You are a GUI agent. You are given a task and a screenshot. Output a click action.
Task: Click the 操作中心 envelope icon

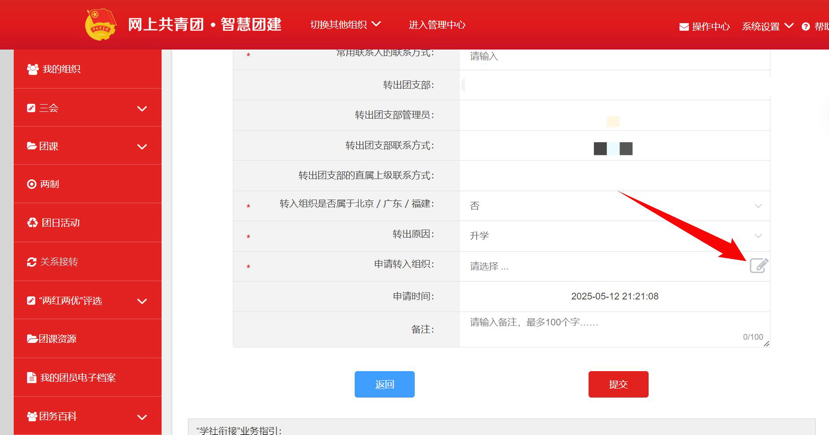pos(684,27)
